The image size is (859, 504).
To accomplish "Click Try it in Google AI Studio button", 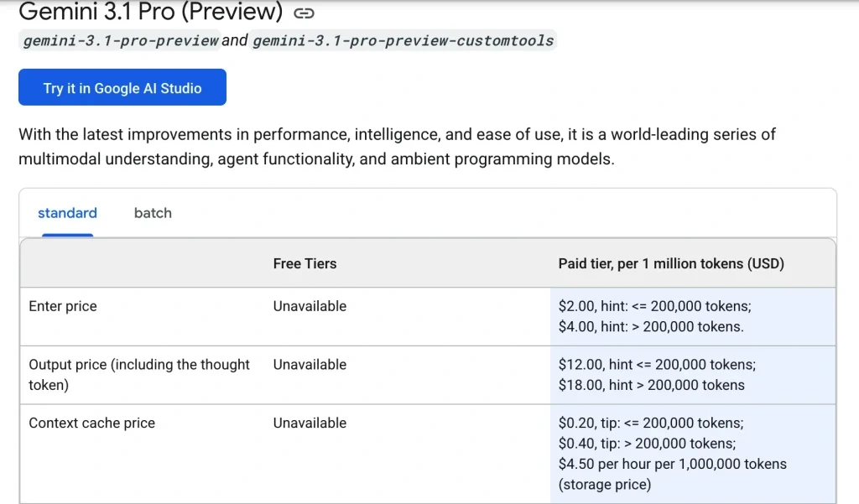I will point(122,87).
